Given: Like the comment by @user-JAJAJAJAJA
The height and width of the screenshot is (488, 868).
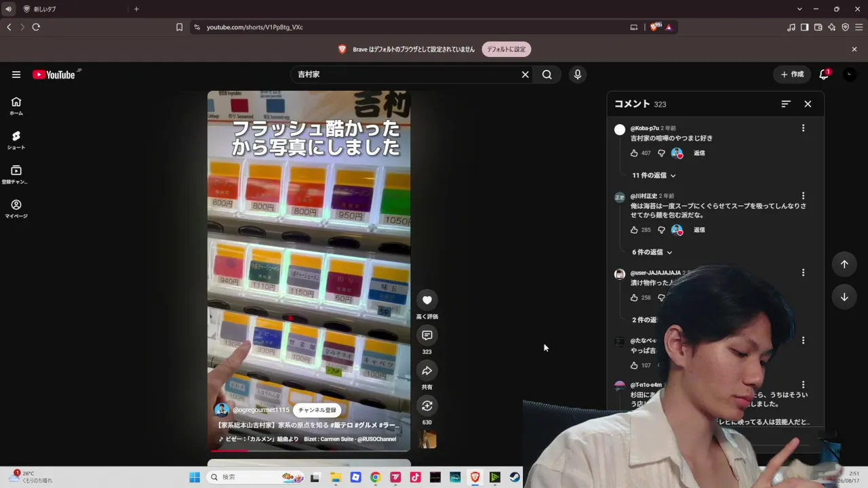Looking at the screenshot, I should point(634,298).
